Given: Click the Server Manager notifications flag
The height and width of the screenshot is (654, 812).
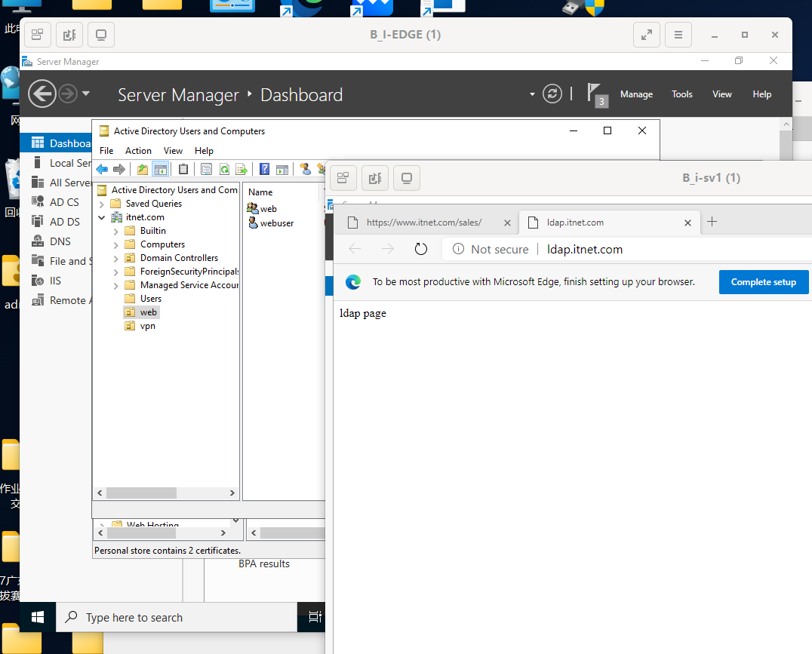Looking at the screenshot, I should 597,95.
